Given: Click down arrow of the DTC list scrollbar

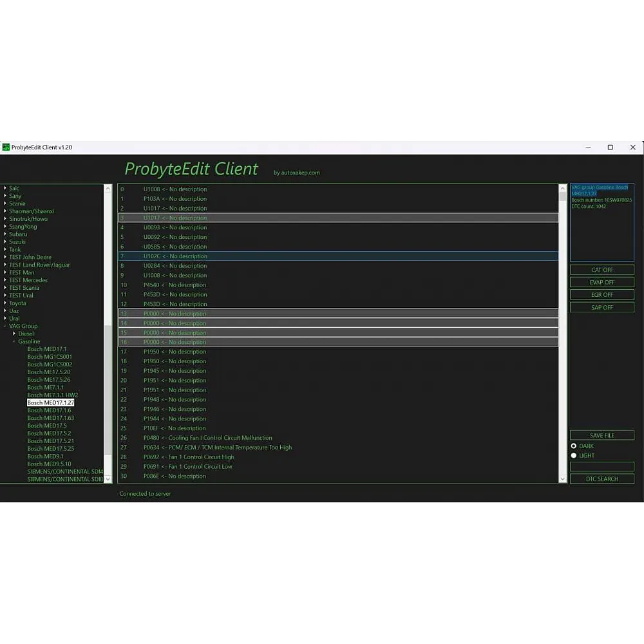Looking at the screenshot, I should (x=562, y=478).
